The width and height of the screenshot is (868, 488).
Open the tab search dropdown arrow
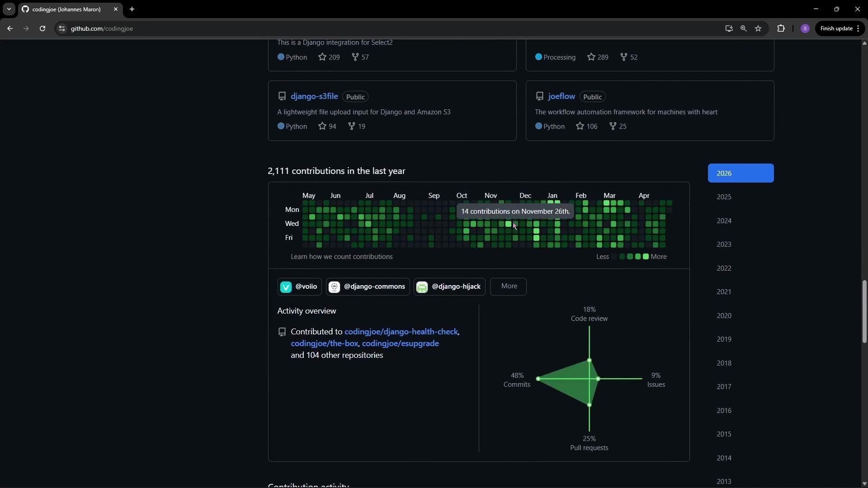[9, 9]
